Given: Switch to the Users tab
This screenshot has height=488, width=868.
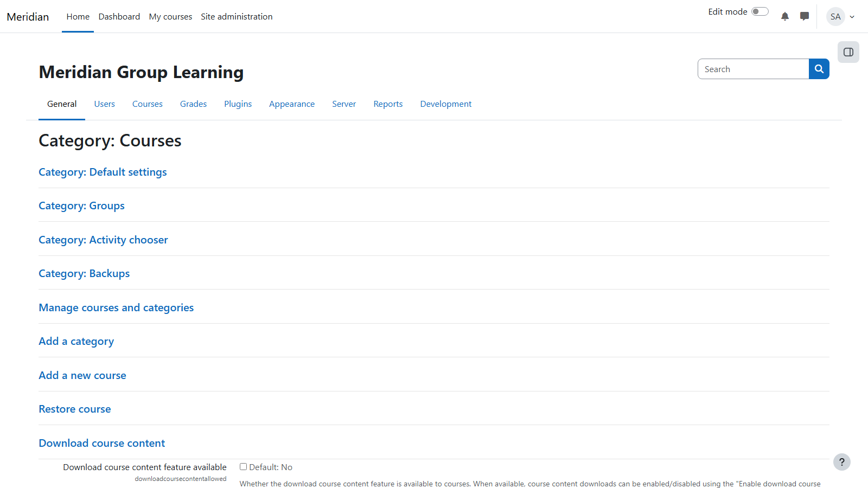Looking at the screenshot, I should (x=105, y=104).
